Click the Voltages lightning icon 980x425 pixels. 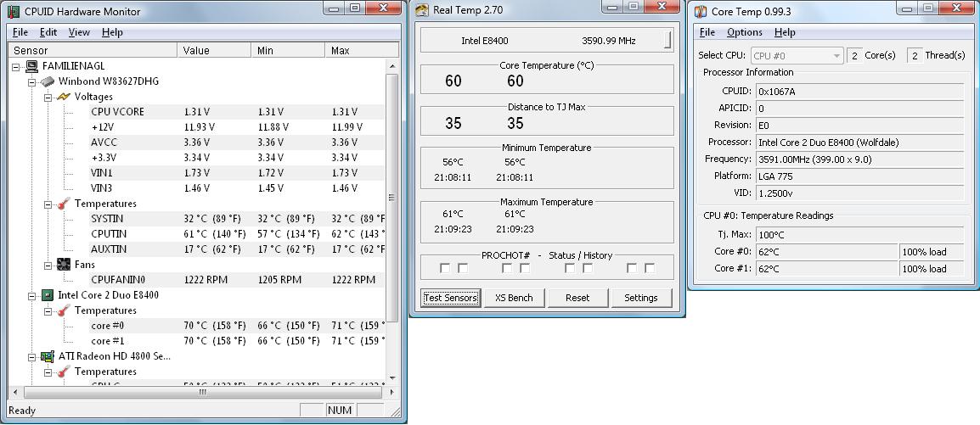(x=64, y=97)
